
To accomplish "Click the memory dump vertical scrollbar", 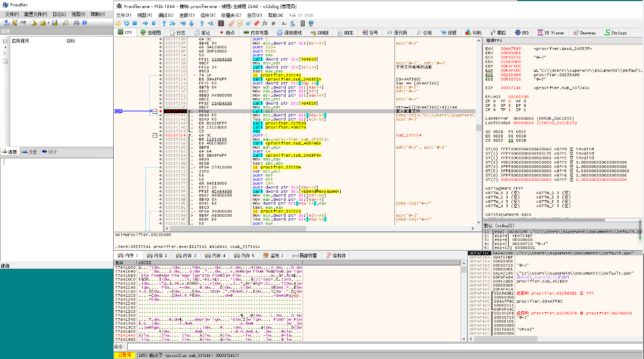I will (463, 301).
